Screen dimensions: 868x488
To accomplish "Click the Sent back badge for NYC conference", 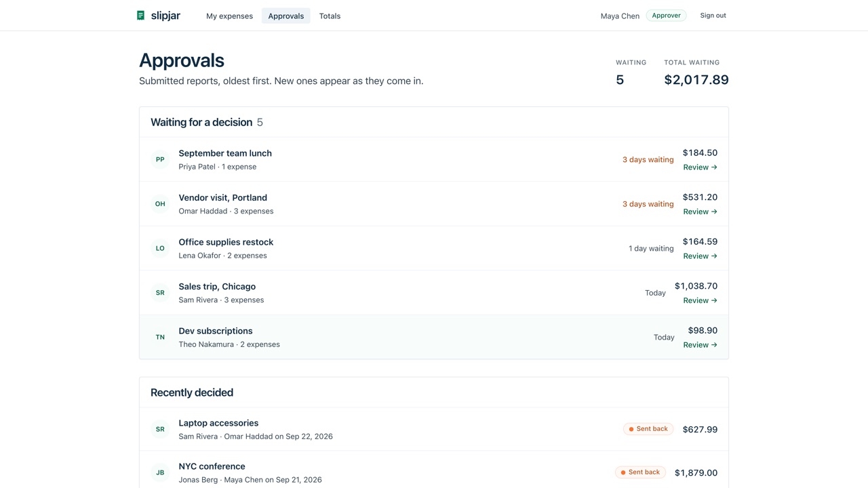I will pyautogui.click(x=640, y=472).
